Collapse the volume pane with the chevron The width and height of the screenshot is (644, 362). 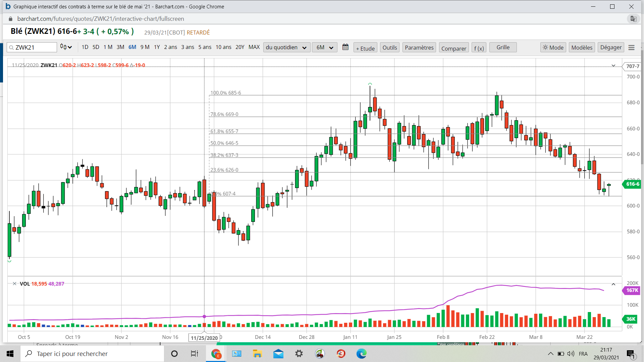pos(613,284)
